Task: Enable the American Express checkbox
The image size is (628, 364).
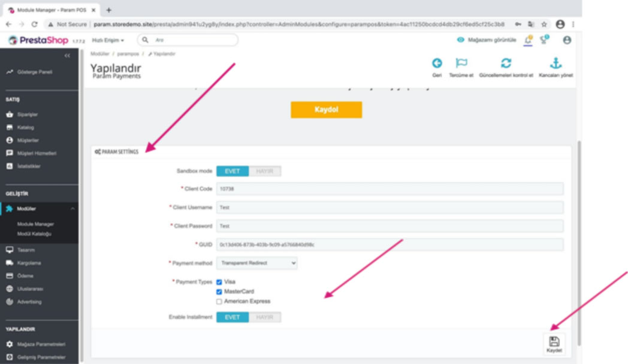Action: coord(219,302)
